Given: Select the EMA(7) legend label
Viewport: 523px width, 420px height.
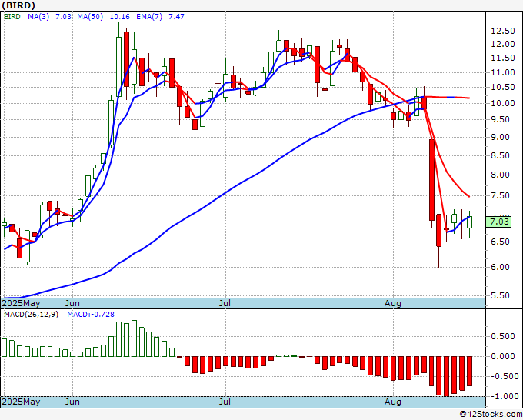Looking at the screenshot, I should point(149,17).
